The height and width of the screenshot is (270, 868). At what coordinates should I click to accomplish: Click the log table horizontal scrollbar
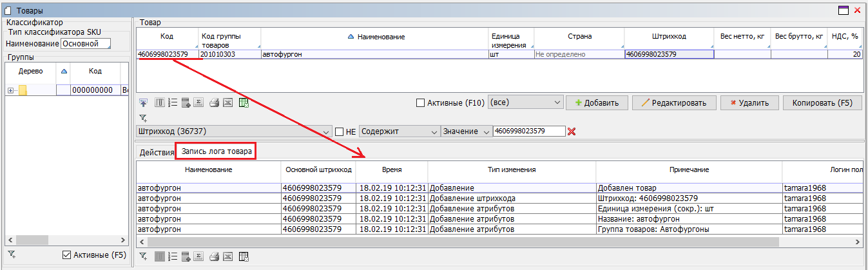click(451, 242)
